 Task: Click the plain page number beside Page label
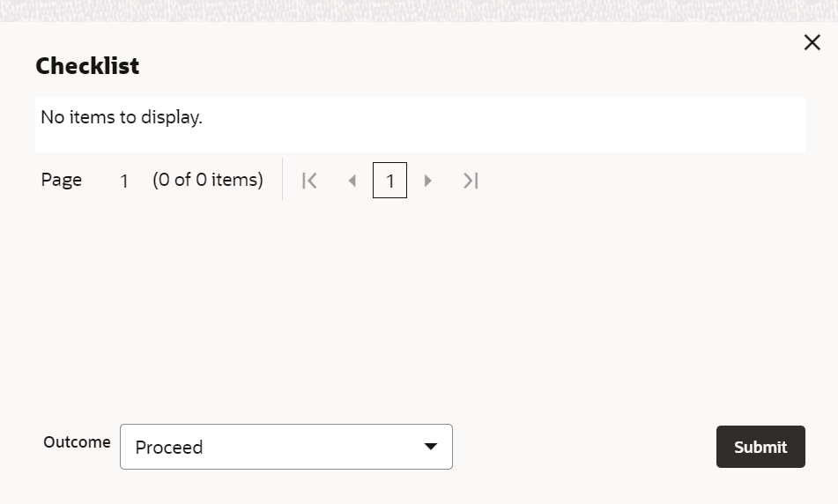124,182
